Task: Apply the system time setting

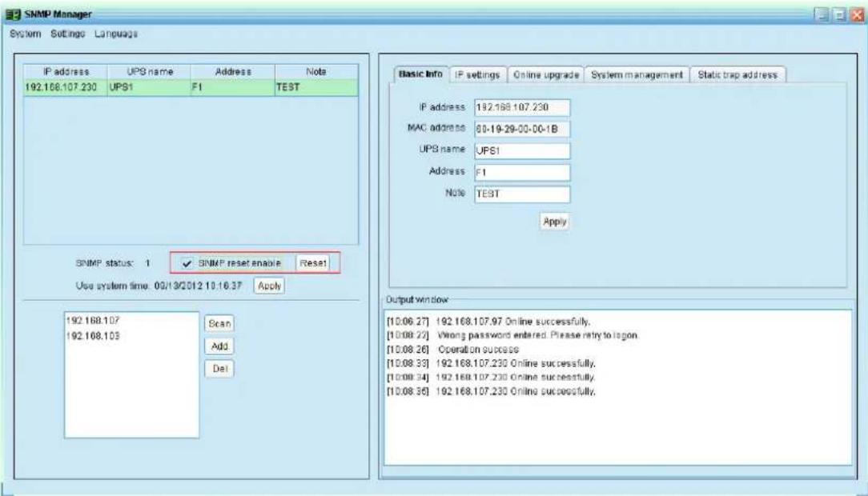Action: 269,286
